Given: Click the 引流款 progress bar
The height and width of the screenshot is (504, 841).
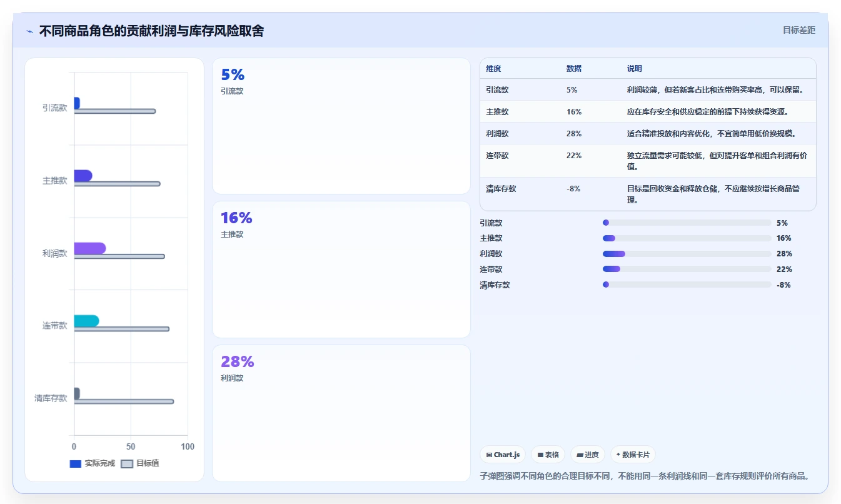Looking at the screenshot, I should click(x=687, y=223).
